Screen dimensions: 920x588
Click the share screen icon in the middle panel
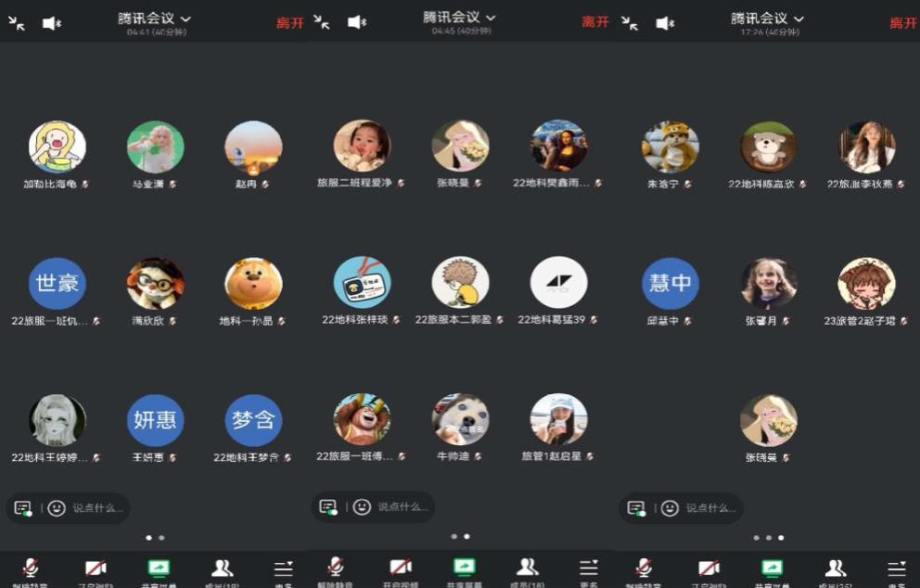coord(464,568)
